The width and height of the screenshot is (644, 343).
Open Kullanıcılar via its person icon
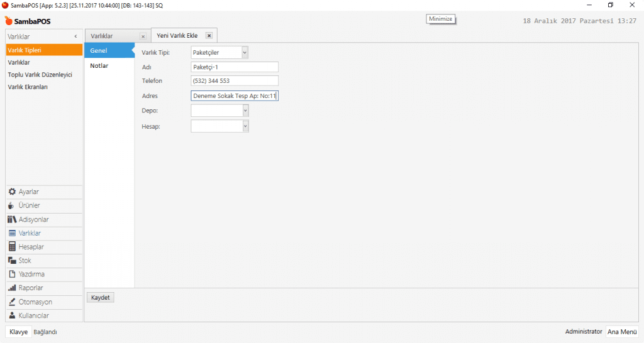point(12,315)
